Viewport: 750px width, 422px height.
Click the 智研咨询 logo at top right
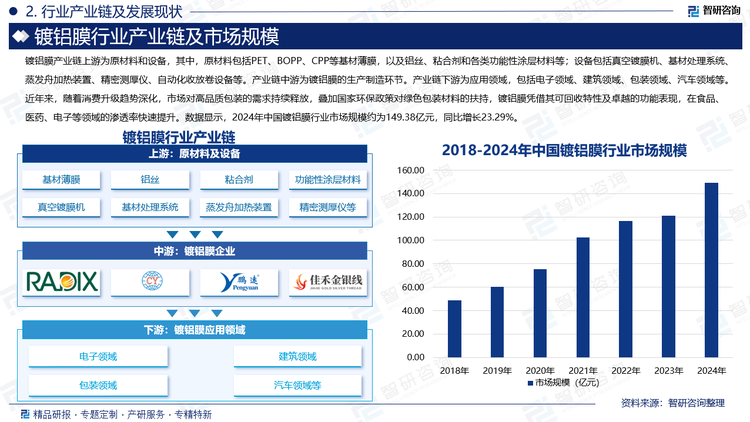(713, 11)
